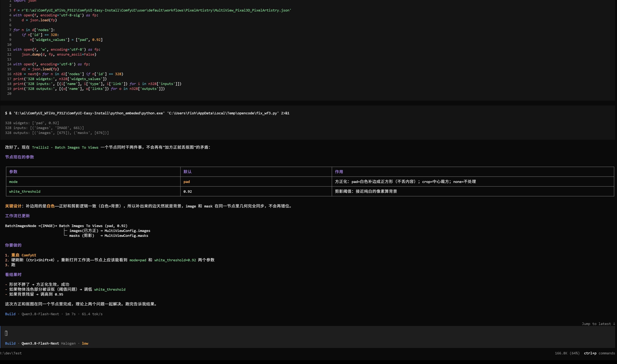Click the Halogen provider label

pos(68,343)
